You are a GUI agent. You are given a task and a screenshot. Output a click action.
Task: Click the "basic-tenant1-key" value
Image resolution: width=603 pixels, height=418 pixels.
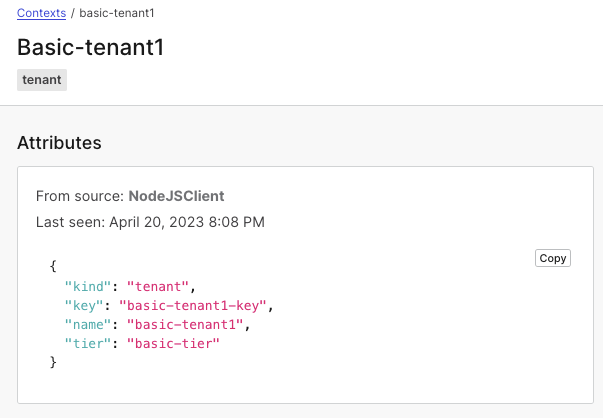tap(195, 306)
